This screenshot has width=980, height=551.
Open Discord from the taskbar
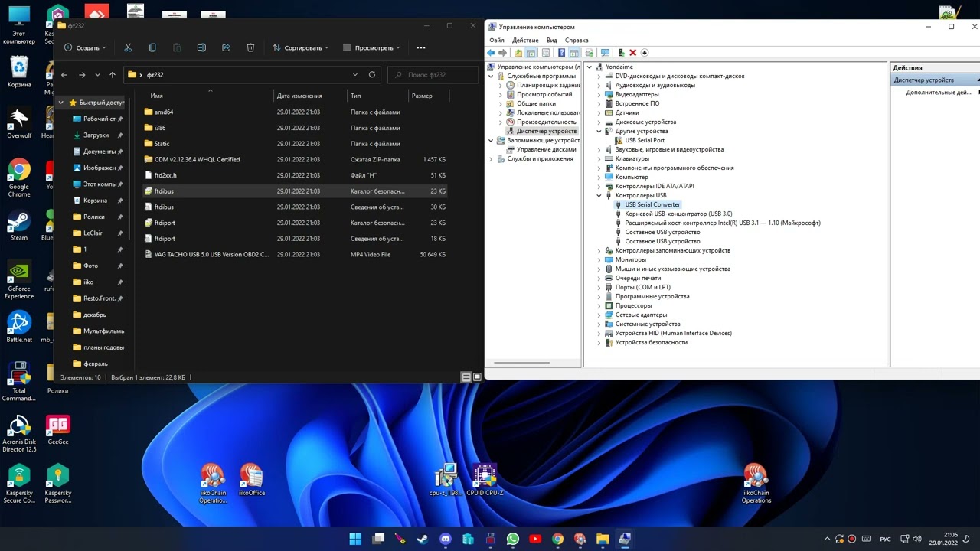tap(446, 539)
